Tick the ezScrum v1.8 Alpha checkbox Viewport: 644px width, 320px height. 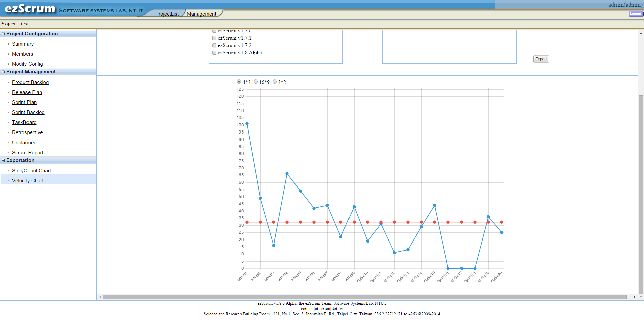click(214, 53)
